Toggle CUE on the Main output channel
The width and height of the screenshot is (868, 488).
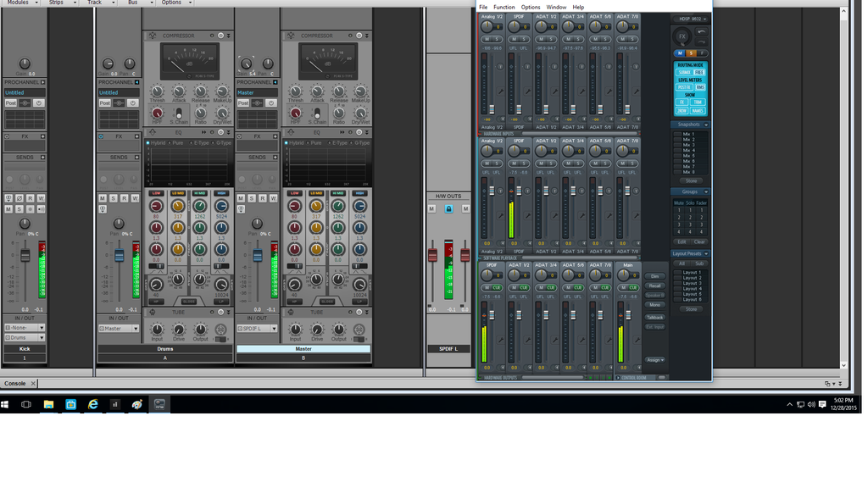[633, 288]
